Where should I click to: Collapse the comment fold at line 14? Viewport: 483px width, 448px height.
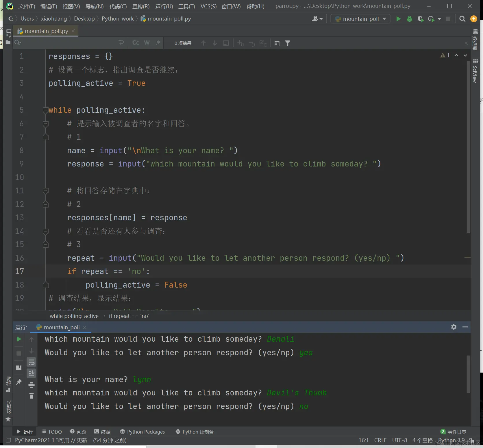coord(45,231)
